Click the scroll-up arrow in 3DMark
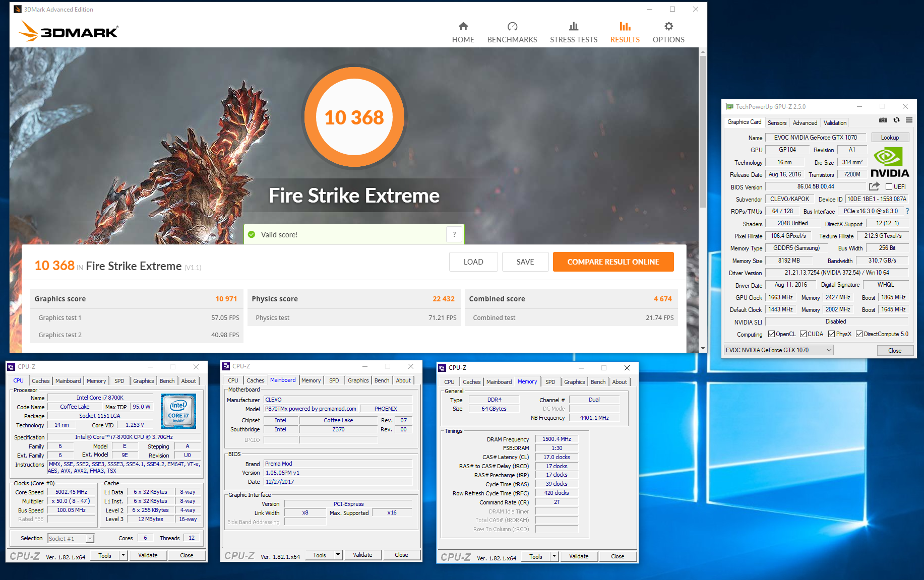This screenshot has width=924, height=580. (703, 51)
